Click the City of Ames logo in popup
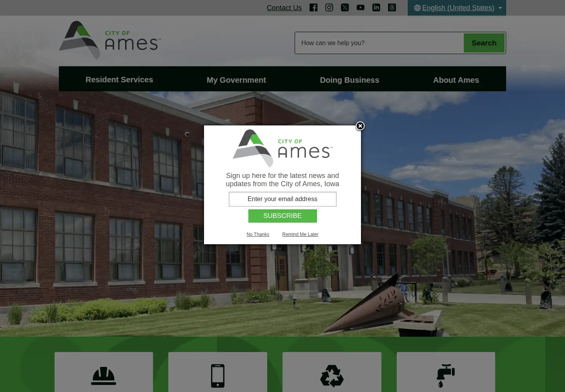Viewport: 565px width, 392px height. point(282,148)
